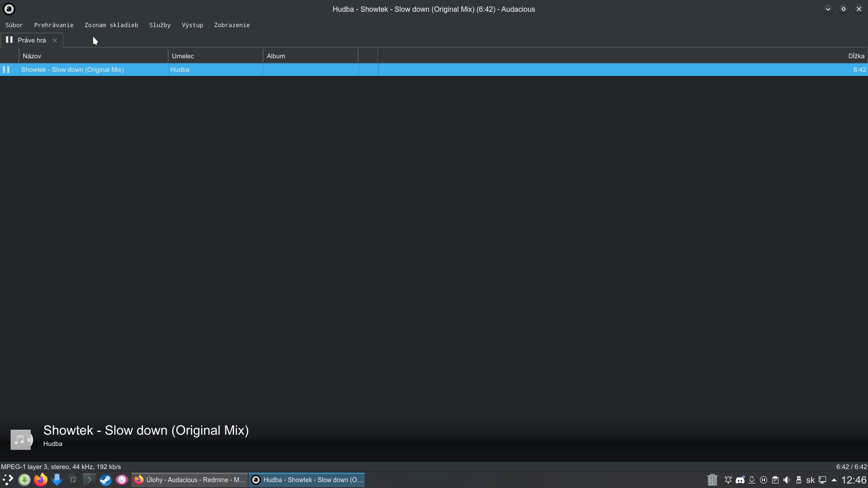Select the Showtek - Slow down playlist row
868x488 pixels.
tap(434, 70)
